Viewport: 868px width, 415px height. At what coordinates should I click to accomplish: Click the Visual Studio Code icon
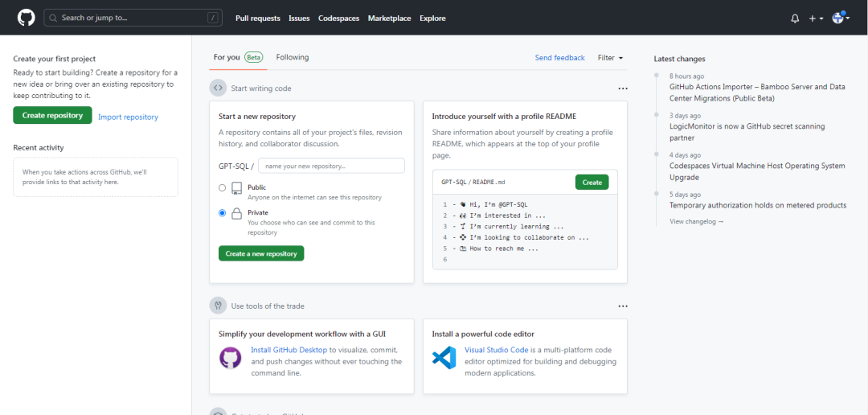pyautogui.click(x=444, y=358)
